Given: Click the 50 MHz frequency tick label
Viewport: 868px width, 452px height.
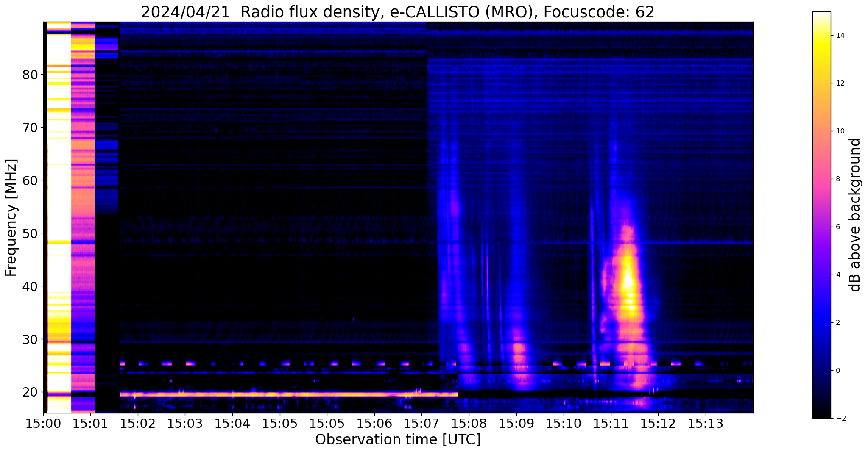Looking at the screenshot, I should [30, 233].
